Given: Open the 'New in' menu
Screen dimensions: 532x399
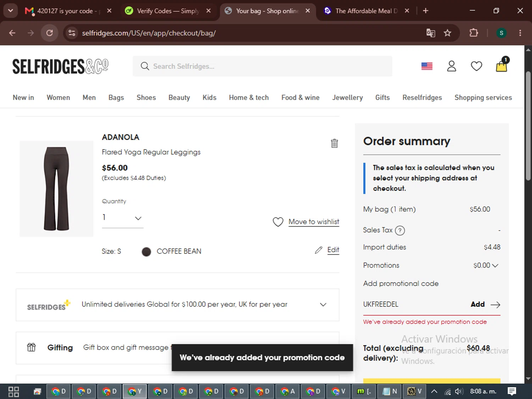Looking at the screenshot, I should click(x=23, y=98).
